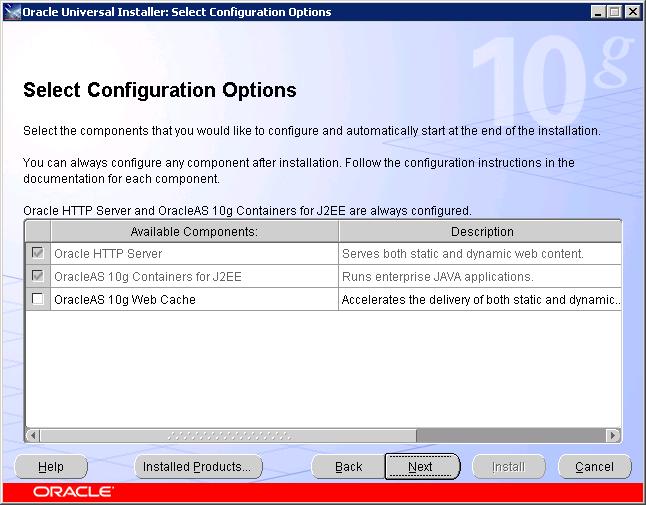This screenshot has height=505, width=646.
Task: Check the OracleAS 10g Web Cache checkbox
Action: tap(37, 299)
